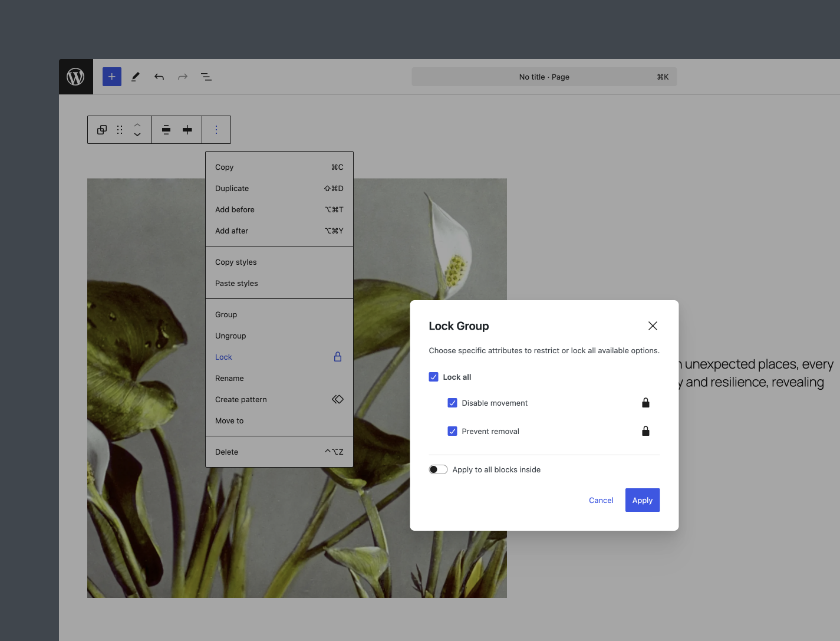Move block down with the chevron
The height and width of the screenshot is (641, 840).
tap(137, 135)
